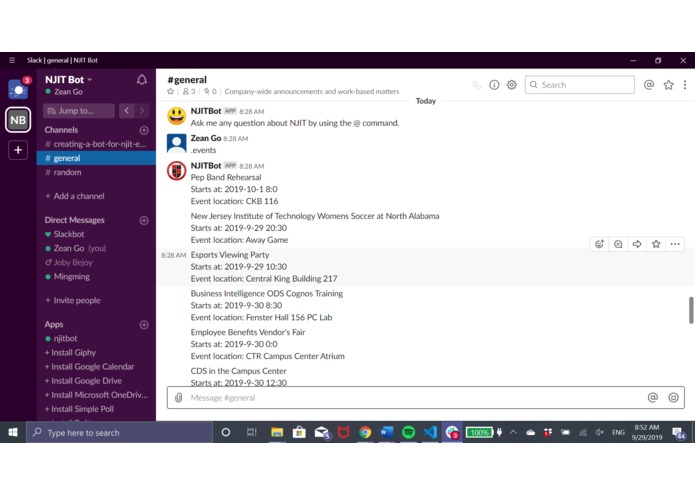Click Install Simple Poll
This screenshot has height=494, width=695.
point(79,409)
